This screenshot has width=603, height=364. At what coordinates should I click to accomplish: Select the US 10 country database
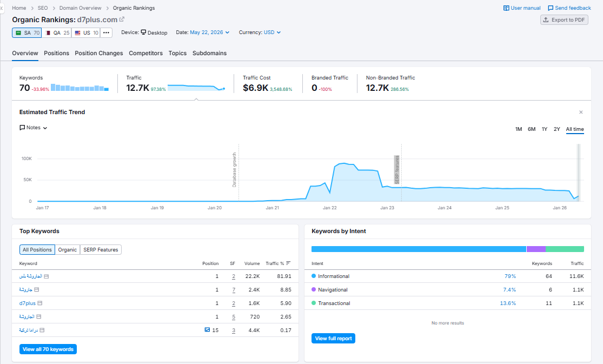[x=86, y=32]
